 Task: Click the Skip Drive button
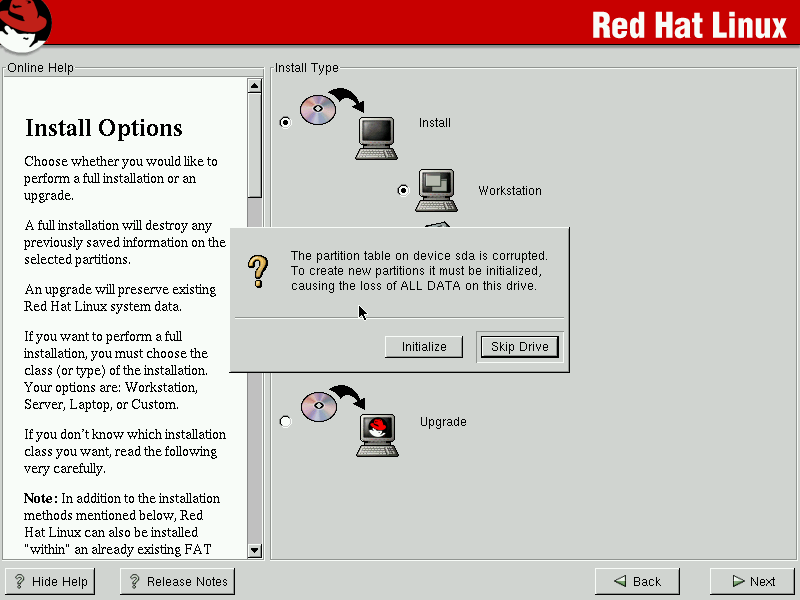(519, 347)
